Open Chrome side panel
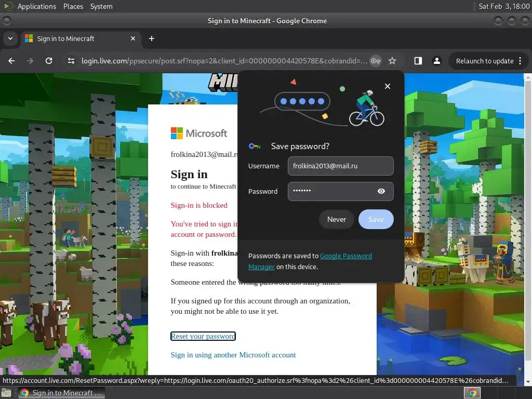Viewport: 532px width, 399px height. [x=418, y=61]
